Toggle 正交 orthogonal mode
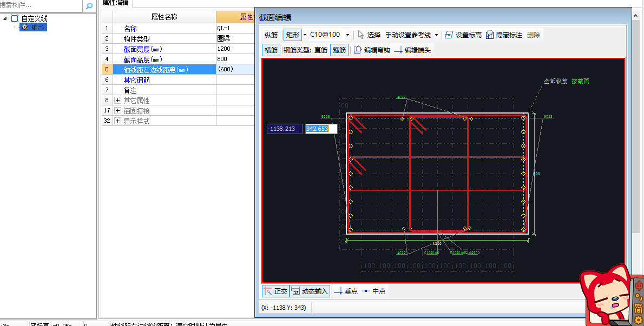The height and width of the screenshot is (326, 644). click(x=275, y=291)
